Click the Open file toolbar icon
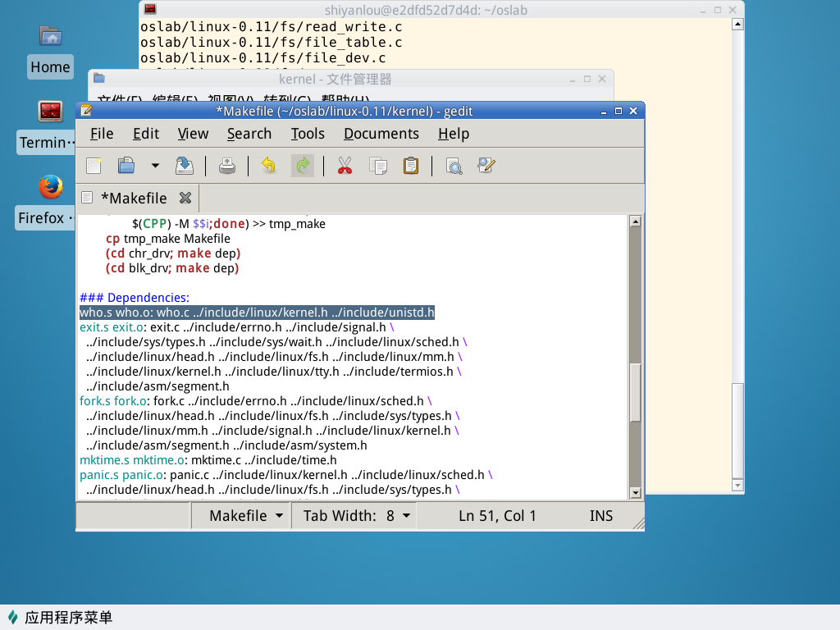The width and height of the screenshot is (840, 630). (x=126, y=166)
